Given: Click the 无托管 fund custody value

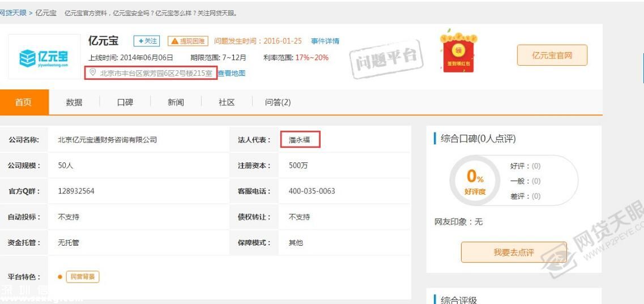Looking at the screenshot, I should (x=69, y=242).
